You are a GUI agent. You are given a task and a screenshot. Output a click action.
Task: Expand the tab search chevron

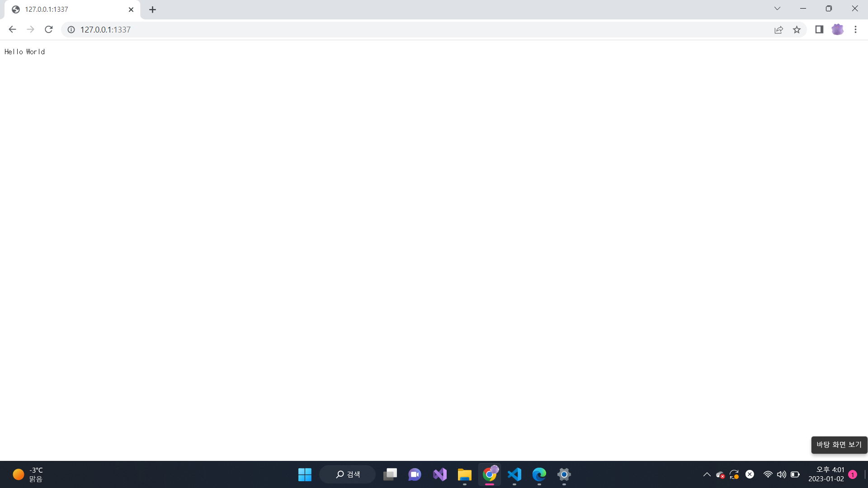[x=777, y=9]
